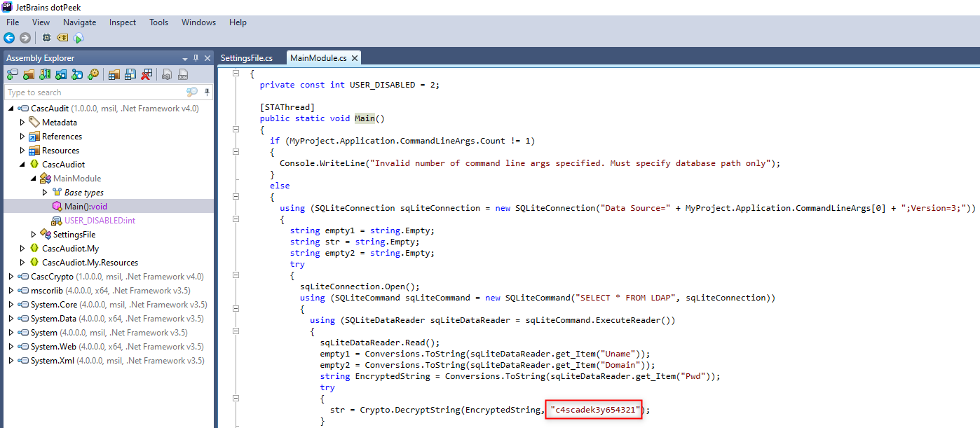Viewport: 980px width, 428px height.
Task: Expand the SettingsFile class node
Action: click(x=34, y=235)
